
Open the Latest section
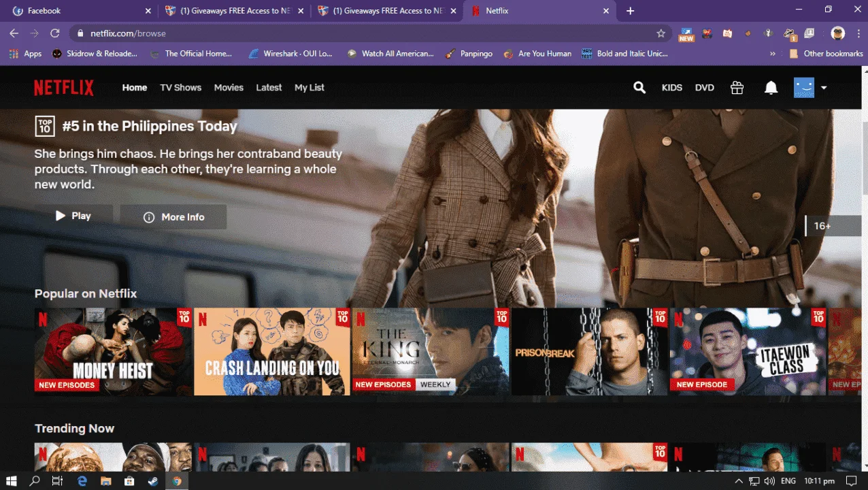269,87
